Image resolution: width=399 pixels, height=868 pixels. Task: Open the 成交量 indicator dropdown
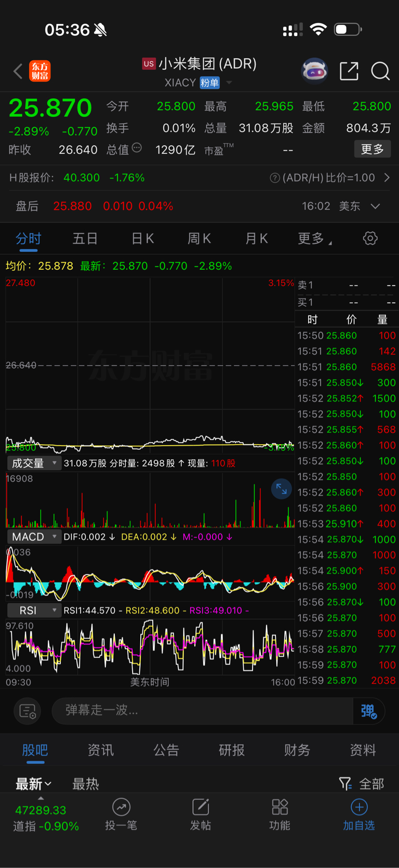click(34, 463)
